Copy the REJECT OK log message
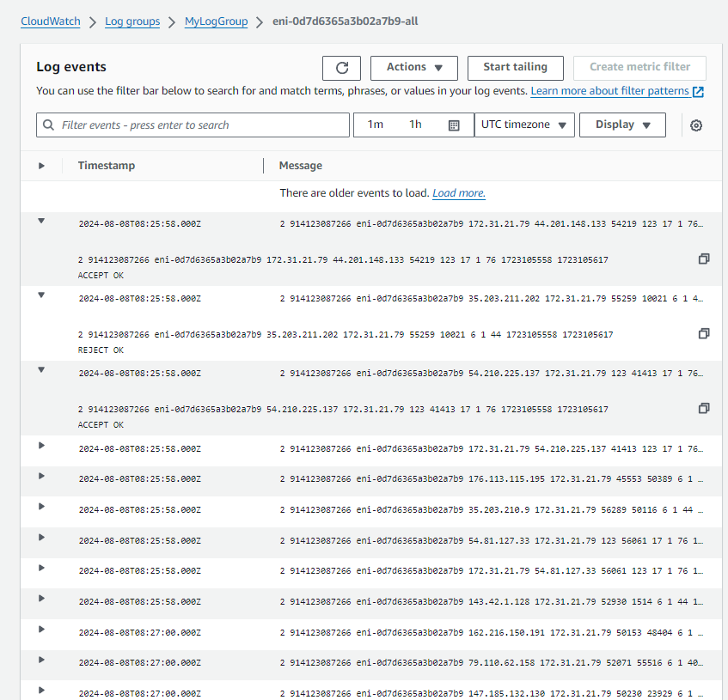The height and width of the screenshot is (700, 728). pyautogui.click(x=704, y=333)
